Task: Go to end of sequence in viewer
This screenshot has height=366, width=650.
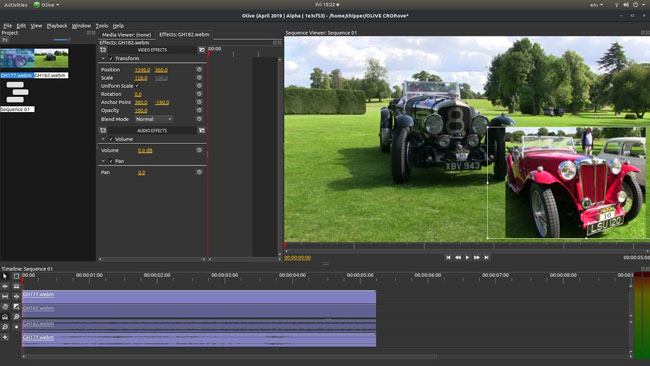Action: coord(487,257)
